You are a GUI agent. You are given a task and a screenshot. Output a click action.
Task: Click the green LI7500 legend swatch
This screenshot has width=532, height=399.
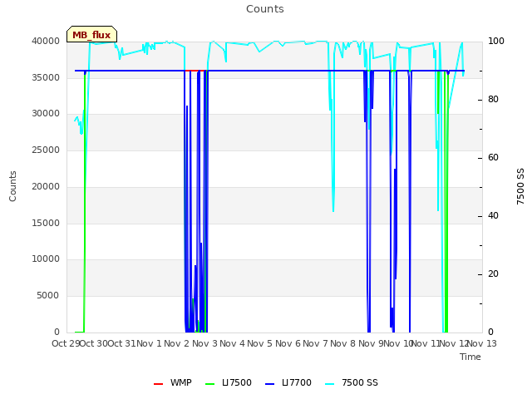coord(210,384)
